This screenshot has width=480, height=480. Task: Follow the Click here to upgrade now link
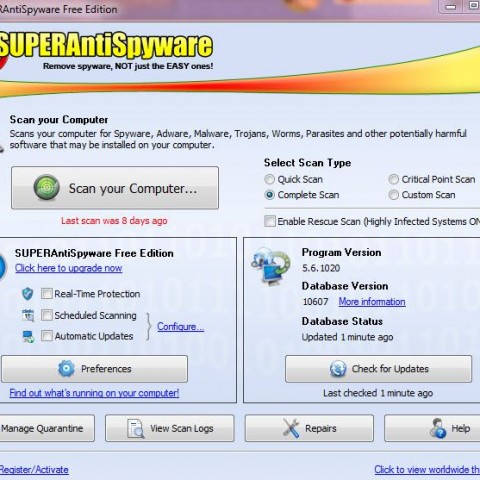tap(68, 268)
